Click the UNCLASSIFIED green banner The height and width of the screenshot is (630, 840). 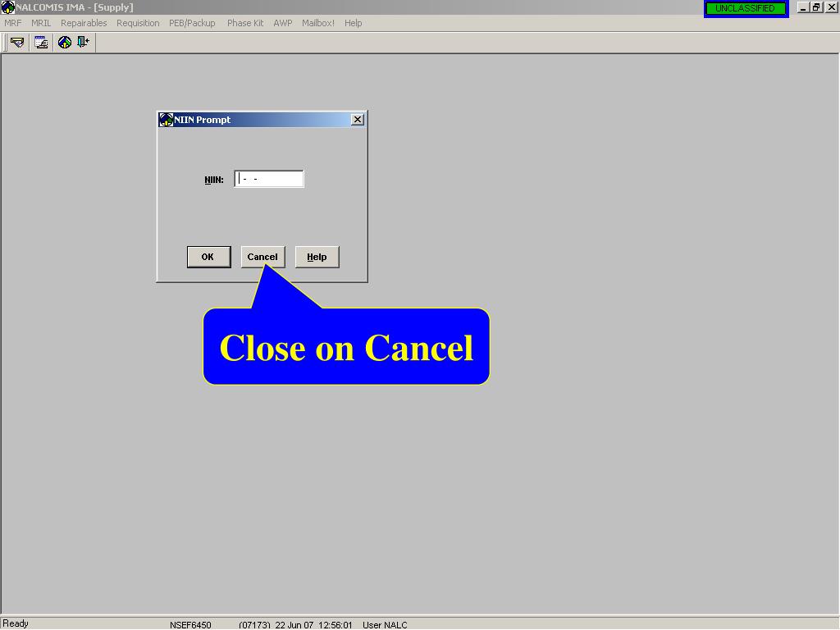(746, 8)
